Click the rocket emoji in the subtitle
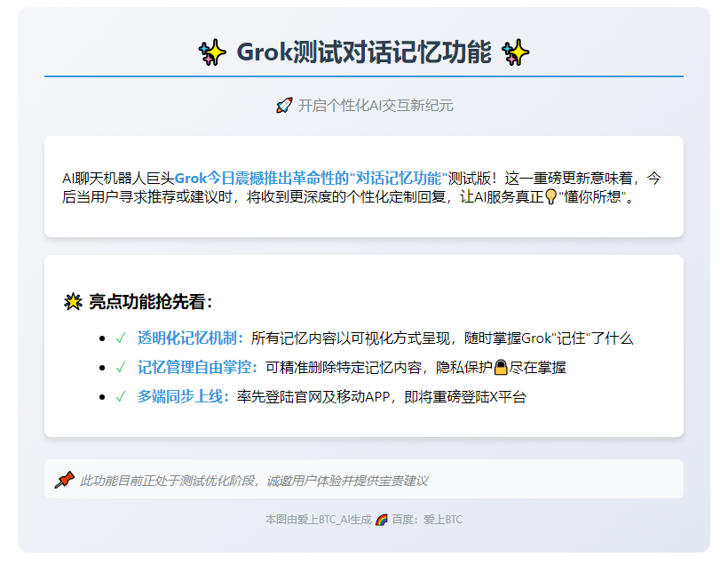The image size is (728, 581). pos(284,106)
